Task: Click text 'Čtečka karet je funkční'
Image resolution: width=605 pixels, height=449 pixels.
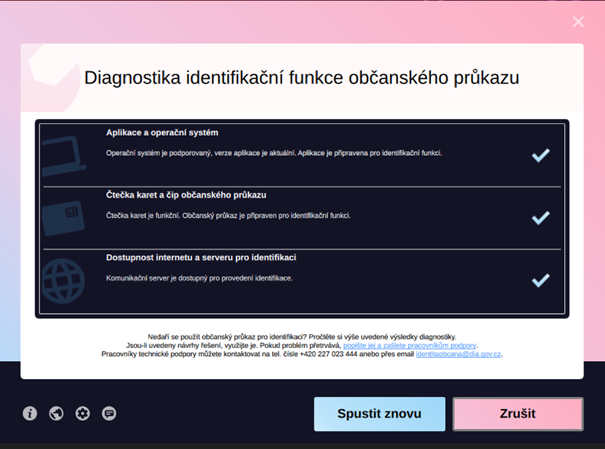Action: [x=143, y=216]
